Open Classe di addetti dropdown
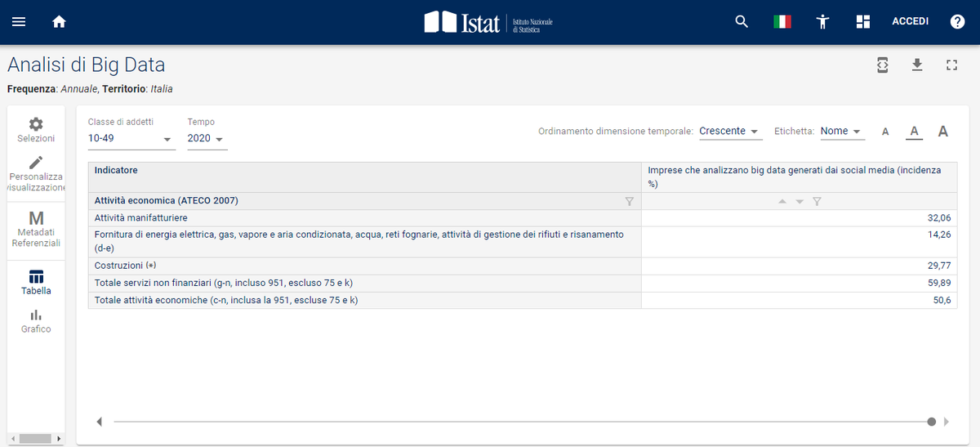The height and width of the screenshot is (447, 980). pos(131,139)
